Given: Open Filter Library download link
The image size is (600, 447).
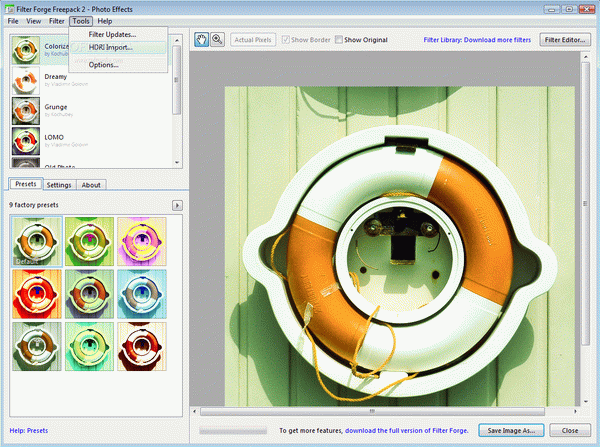Looking at the screenshot, I should tap(477, 40).
